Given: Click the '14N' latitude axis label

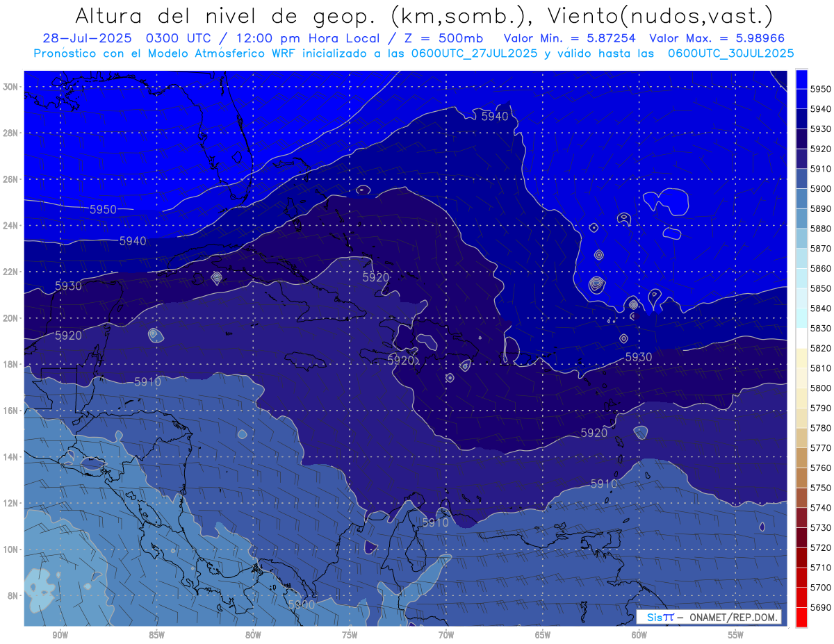Looking at the screenshot, I should 11,457.
